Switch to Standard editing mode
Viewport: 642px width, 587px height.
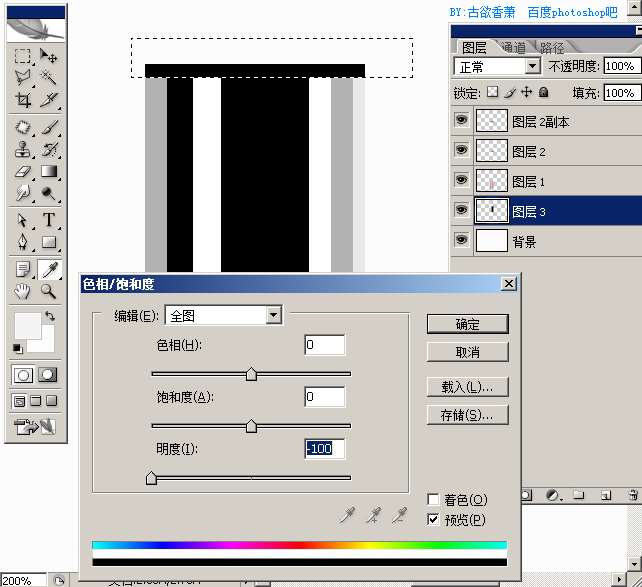(x=23, y=375)
